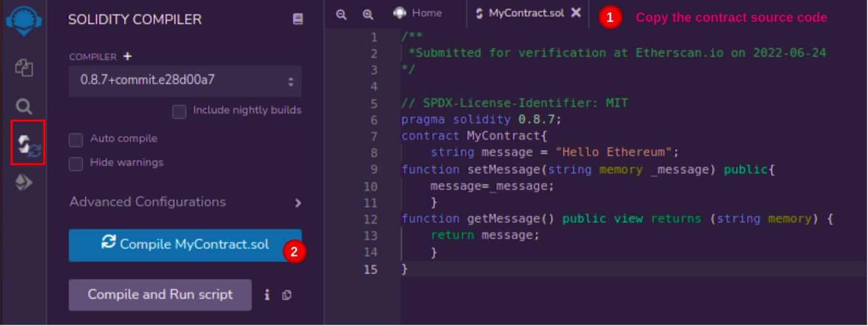Click the contract MyContract declaration line
Image resolution: width=868 pixels, height=326 pixels.
coord(474,135)
